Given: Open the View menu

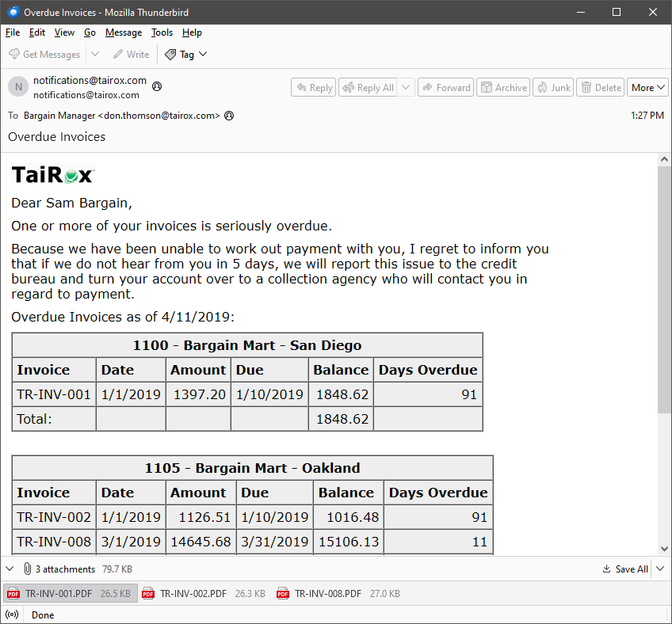Looking at the screenshot, I should click(x=64, y=32).
